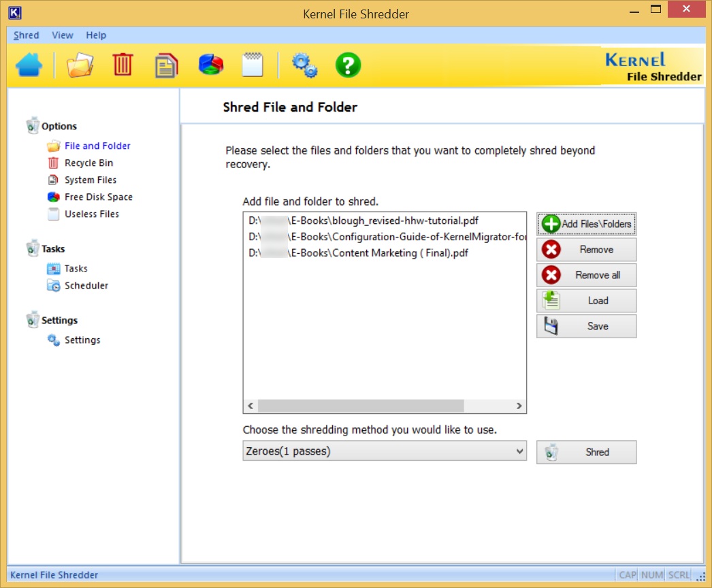
Task: Select Recycle Bin option in sidebar
Action: click(89, 163)
